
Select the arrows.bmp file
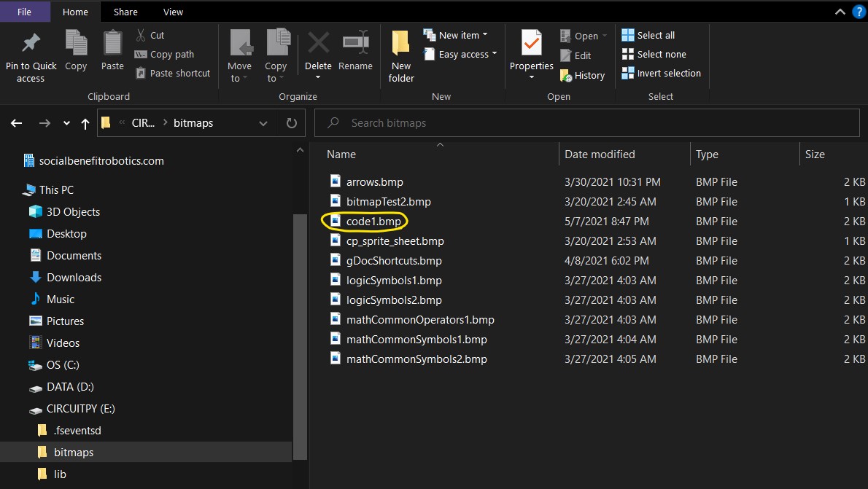tap(366, 182)
